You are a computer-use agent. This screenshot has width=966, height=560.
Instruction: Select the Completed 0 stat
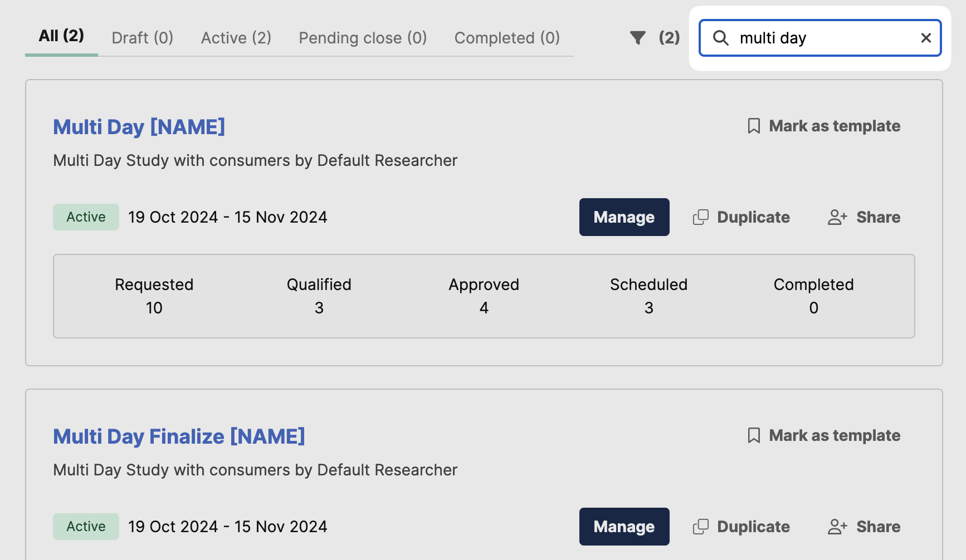(814, 296)
